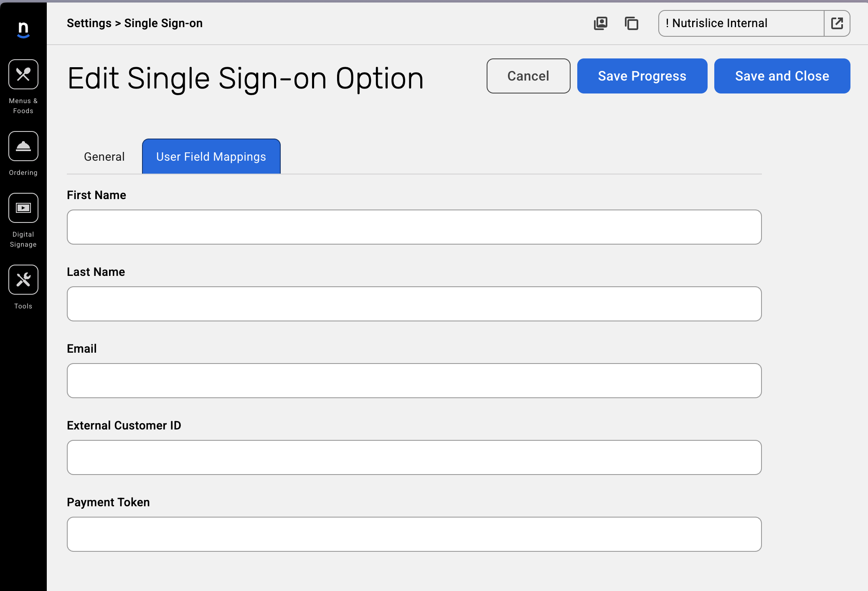Click the Save Progress button

point(642,76)
